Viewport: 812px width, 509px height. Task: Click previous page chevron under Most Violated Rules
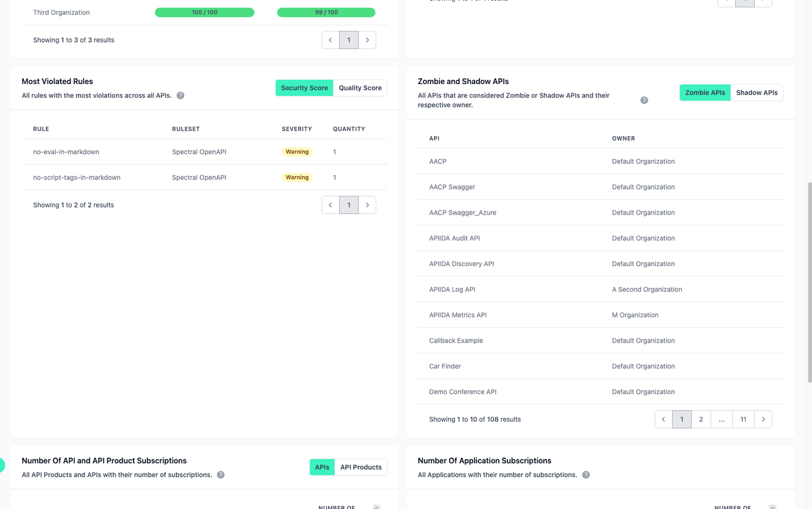click(330, 205)
